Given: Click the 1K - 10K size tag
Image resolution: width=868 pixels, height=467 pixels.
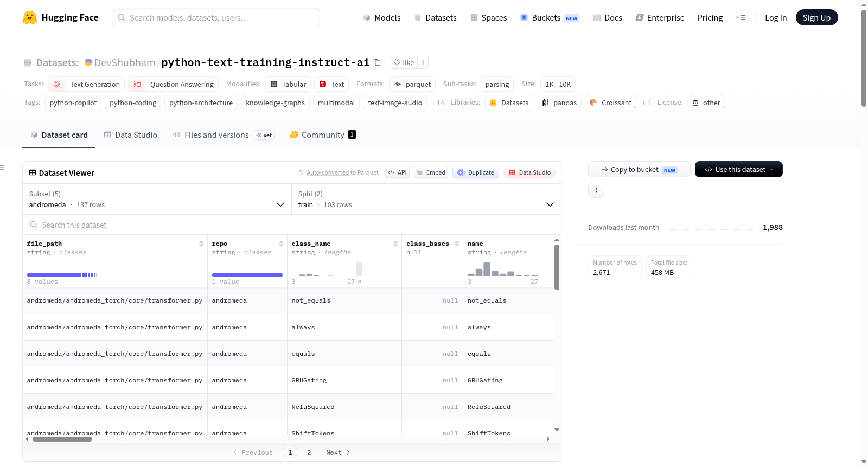Looking at the screenshot, I should click(558, 84).
